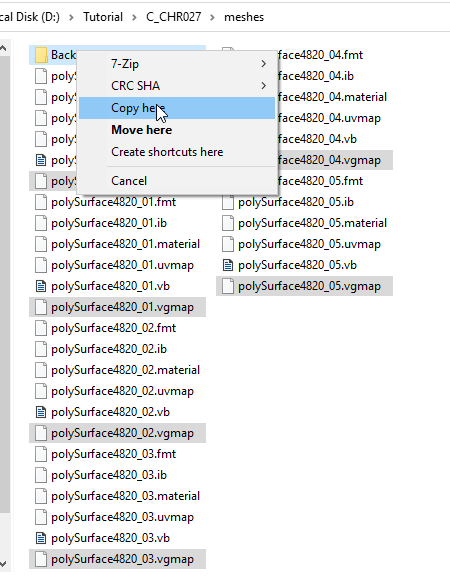Screen dimensions: 450x581
Task: Click file name ending face4820_04.vgmap
Action: point(330,160)
